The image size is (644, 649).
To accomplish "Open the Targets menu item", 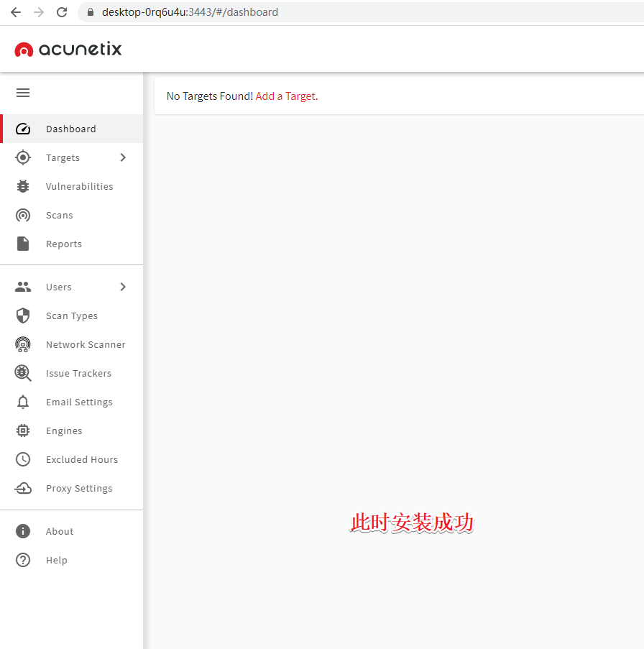I will point(72,157).
